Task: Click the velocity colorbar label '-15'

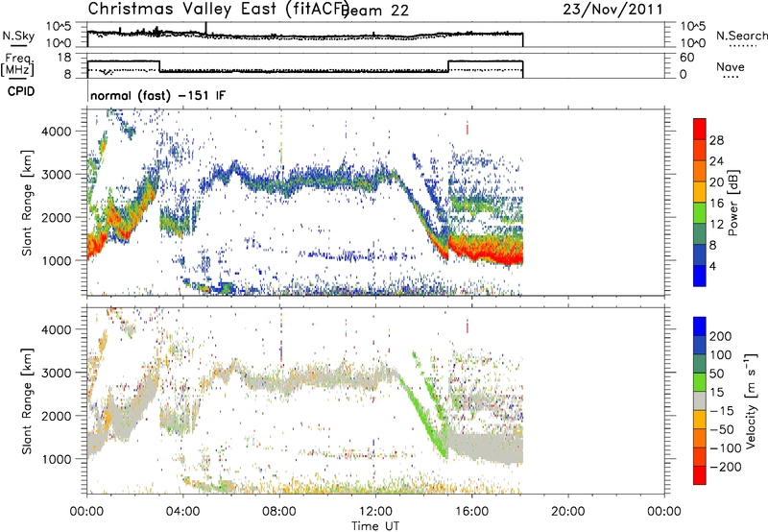Action: 722,411
